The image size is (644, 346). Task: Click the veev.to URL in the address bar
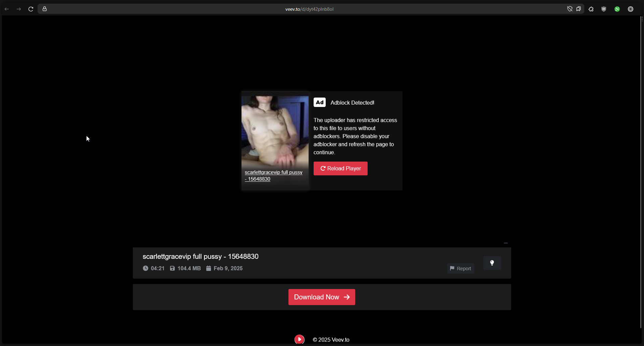[x=309, y=9]
